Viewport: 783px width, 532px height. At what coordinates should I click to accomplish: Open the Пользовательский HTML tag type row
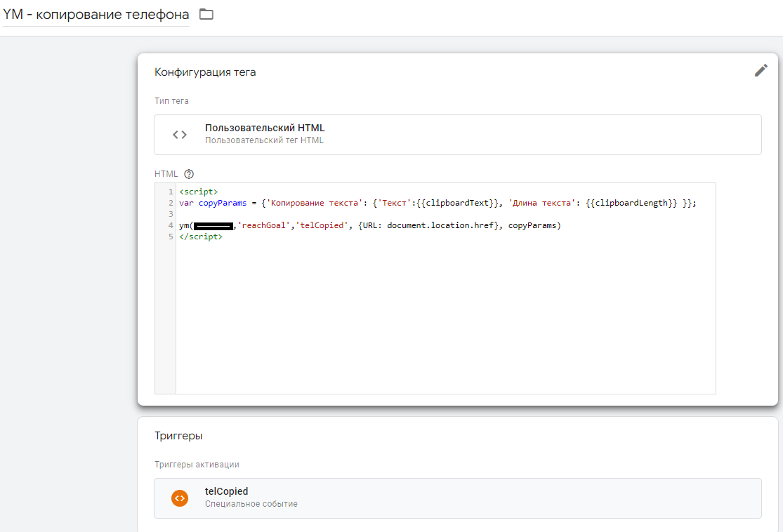[457, 135]
